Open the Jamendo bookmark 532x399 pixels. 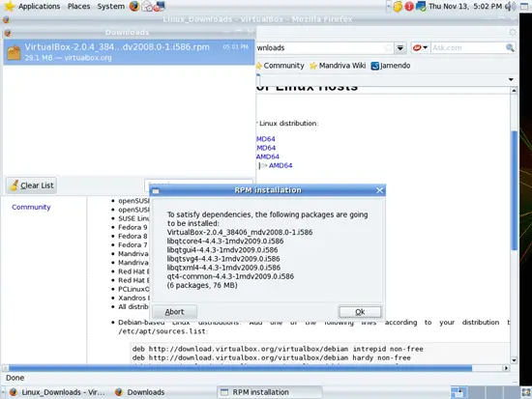pos(391,66)
